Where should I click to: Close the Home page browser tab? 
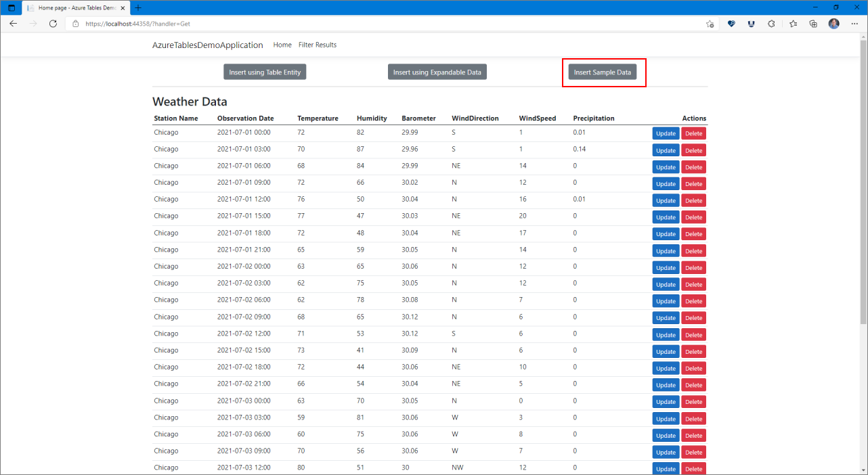click(123, 7)
